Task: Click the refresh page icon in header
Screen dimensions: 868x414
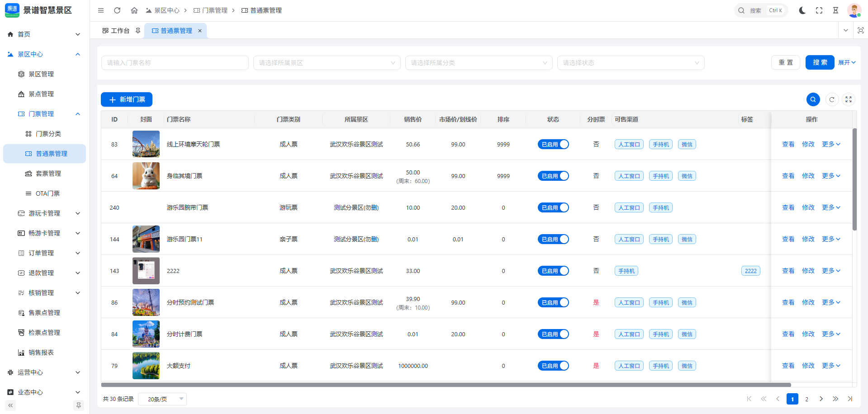Action: click(x=117, y=10)
